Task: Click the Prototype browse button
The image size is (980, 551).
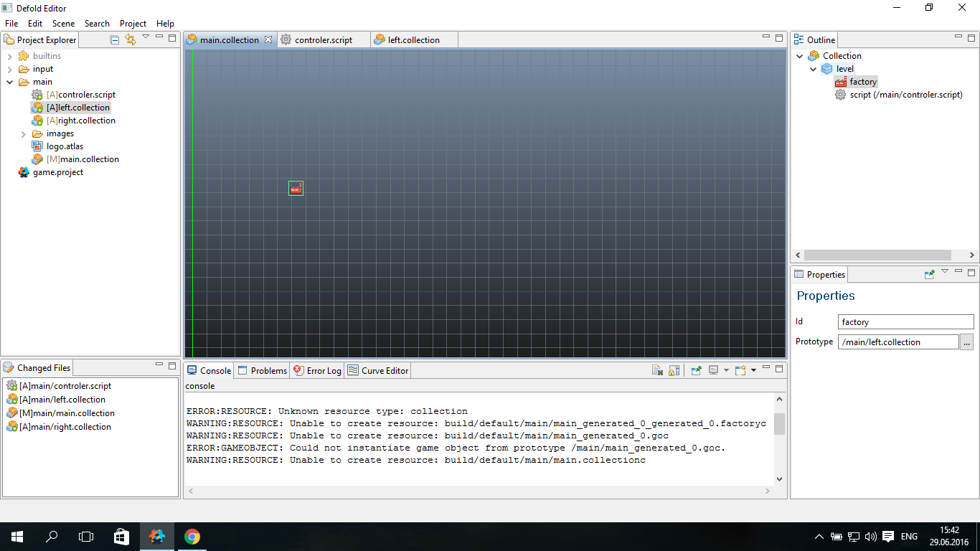Action: [966, 342]
